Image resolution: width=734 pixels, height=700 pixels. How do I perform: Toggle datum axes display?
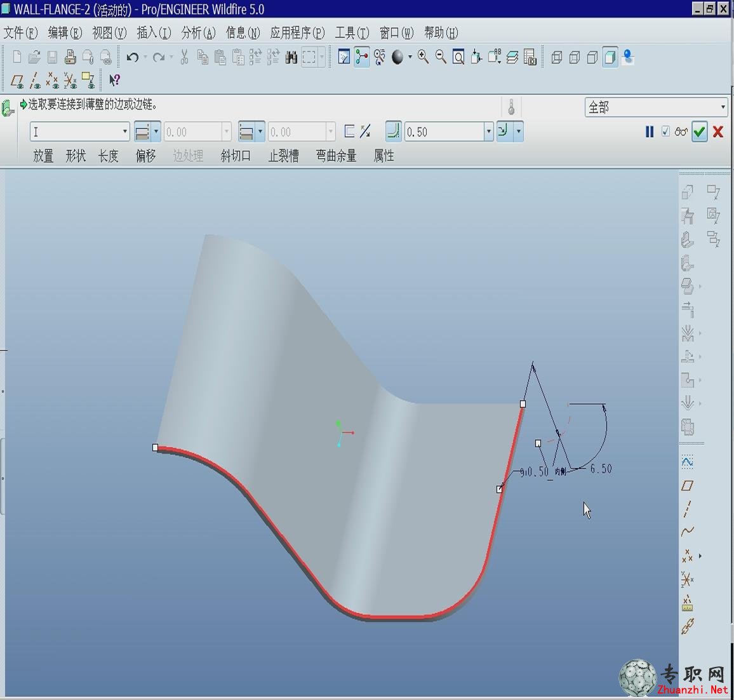click(35, 81)
